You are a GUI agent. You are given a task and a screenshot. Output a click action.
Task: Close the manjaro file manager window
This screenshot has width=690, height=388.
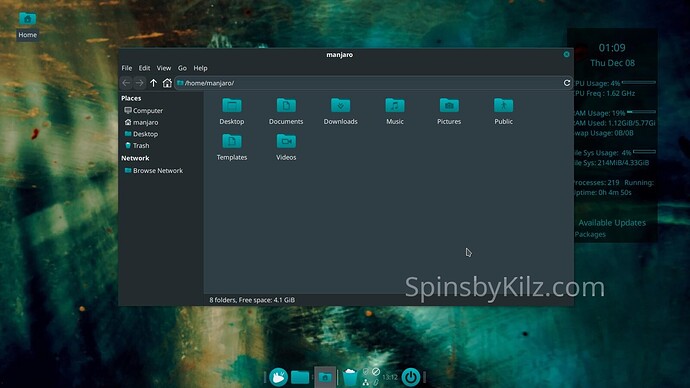pyautogui.click(x=566, y=54)
